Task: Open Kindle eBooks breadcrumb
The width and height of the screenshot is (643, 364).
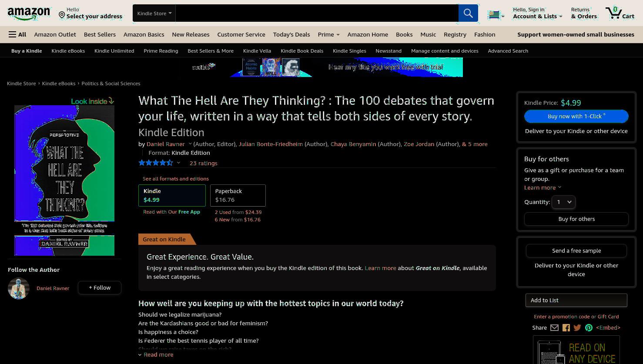Action: [x=59, y=83]
